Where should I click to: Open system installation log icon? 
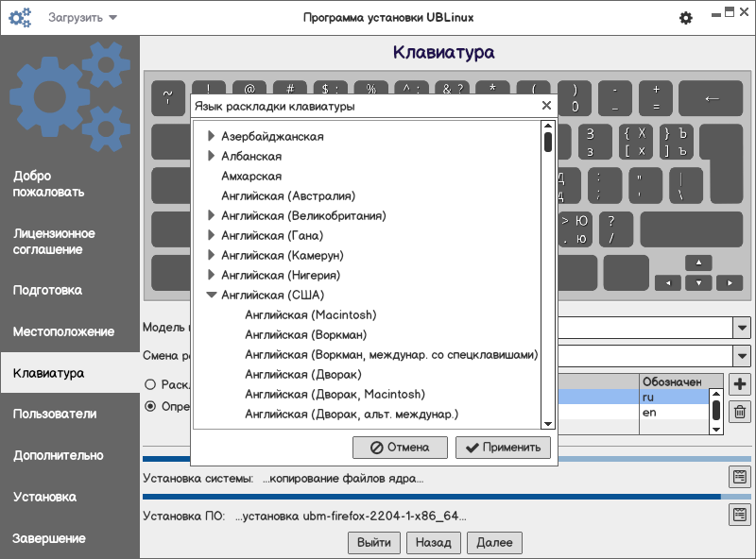(x=740, y=477)
